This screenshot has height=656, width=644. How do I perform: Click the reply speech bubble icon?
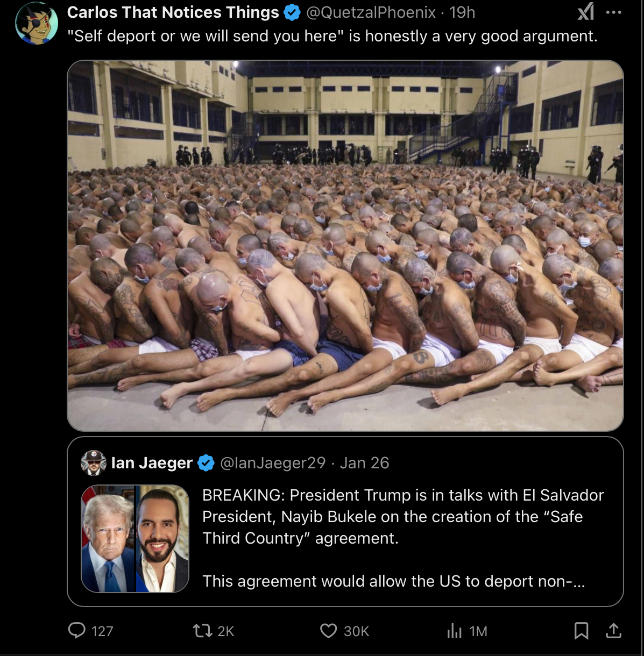(77, 630)
